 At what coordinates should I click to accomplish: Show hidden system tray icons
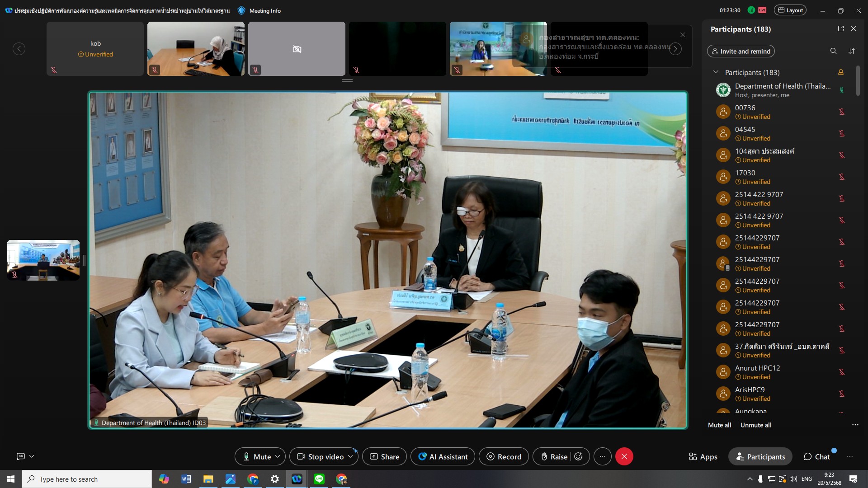coord(750,479)
